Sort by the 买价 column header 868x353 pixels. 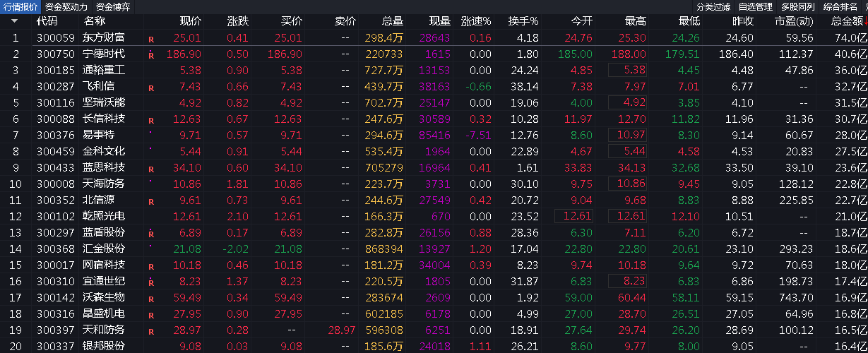pyautogui.click(x=291, y=21)
